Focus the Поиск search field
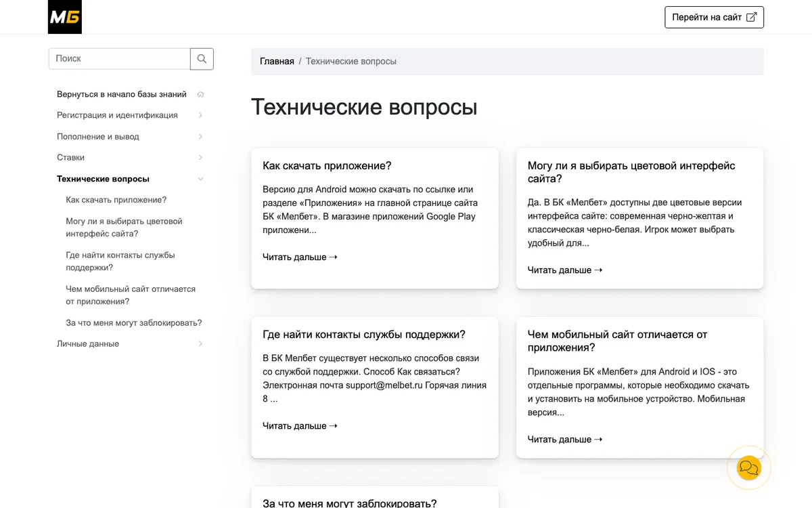812x508 pixels. 119,59
